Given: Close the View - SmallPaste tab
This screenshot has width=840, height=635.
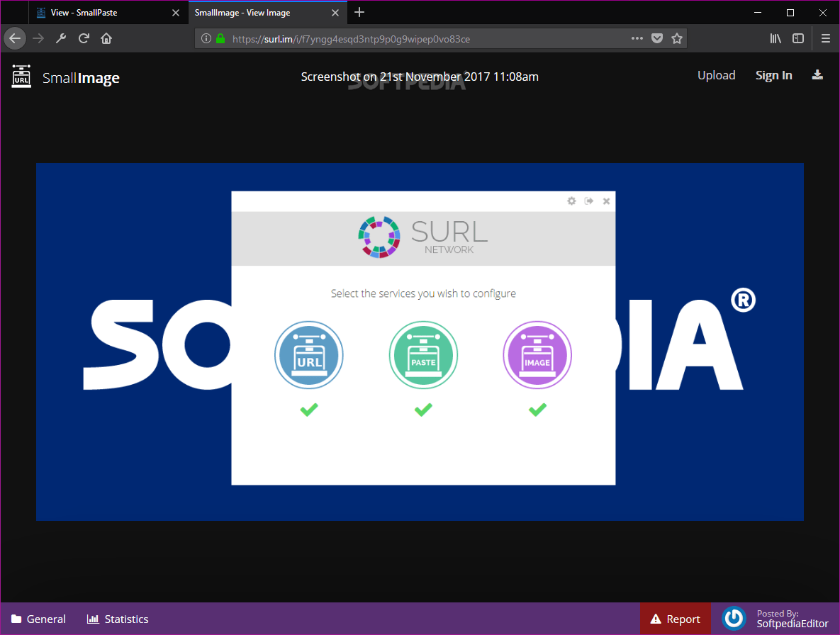Looking at the screenshot, I should point(176,12).
